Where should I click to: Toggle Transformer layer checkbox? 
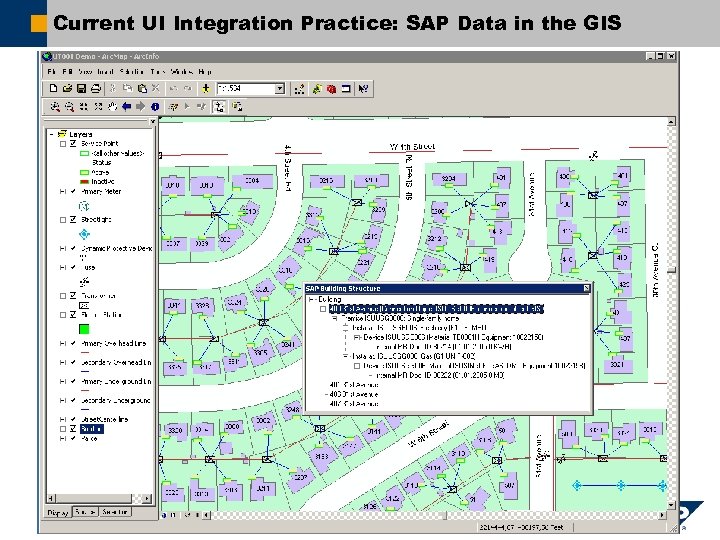(x=73, y=296)
